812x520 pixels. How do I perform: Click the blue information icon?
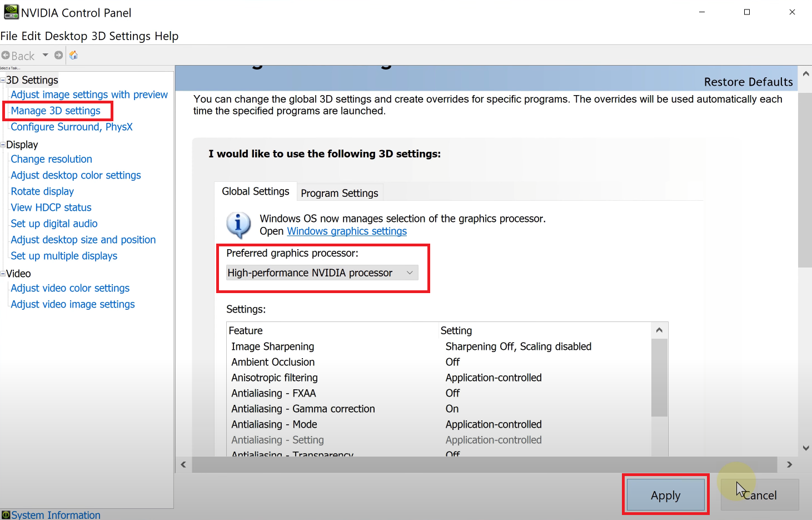tap(238, 225)
